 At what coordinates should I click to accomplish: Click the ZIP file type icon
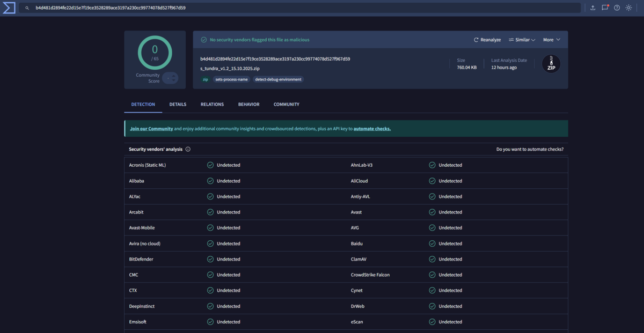point(551,64)
